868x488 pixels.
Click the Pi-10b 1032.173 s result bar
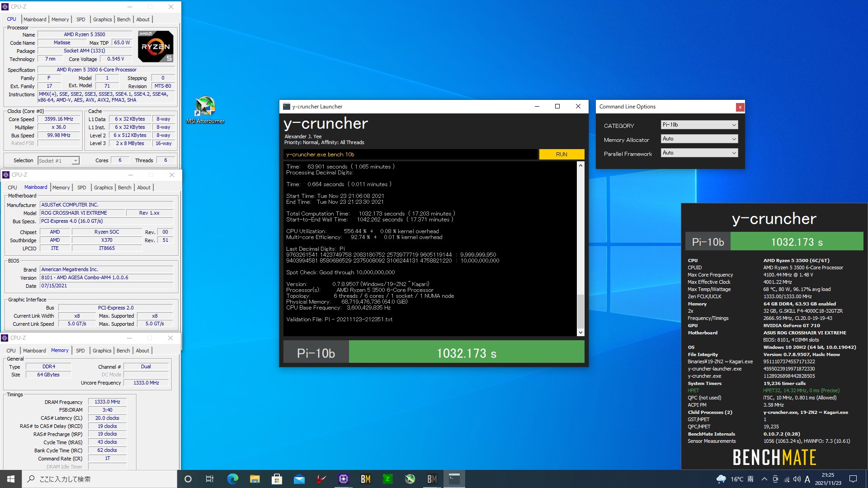tap(434, 352)
